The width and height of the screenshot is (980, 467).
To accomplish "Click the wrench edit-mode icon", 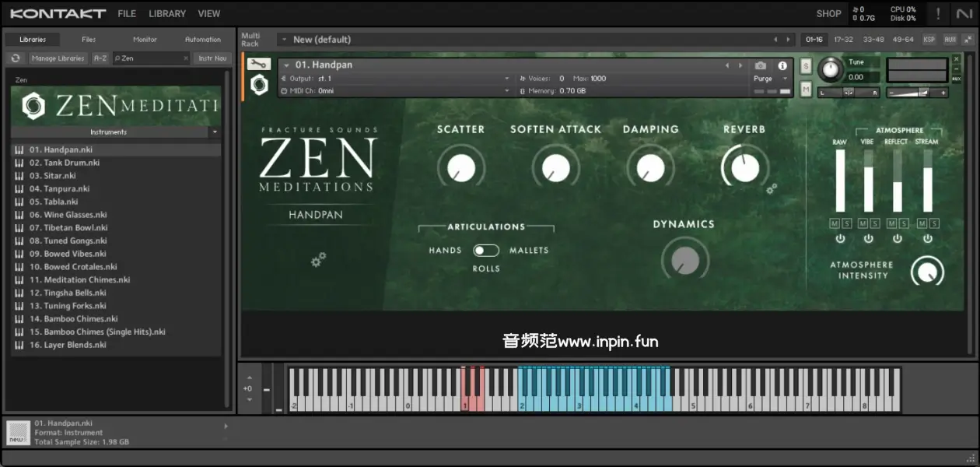I will pyautogui.click(x=259, y=65).
